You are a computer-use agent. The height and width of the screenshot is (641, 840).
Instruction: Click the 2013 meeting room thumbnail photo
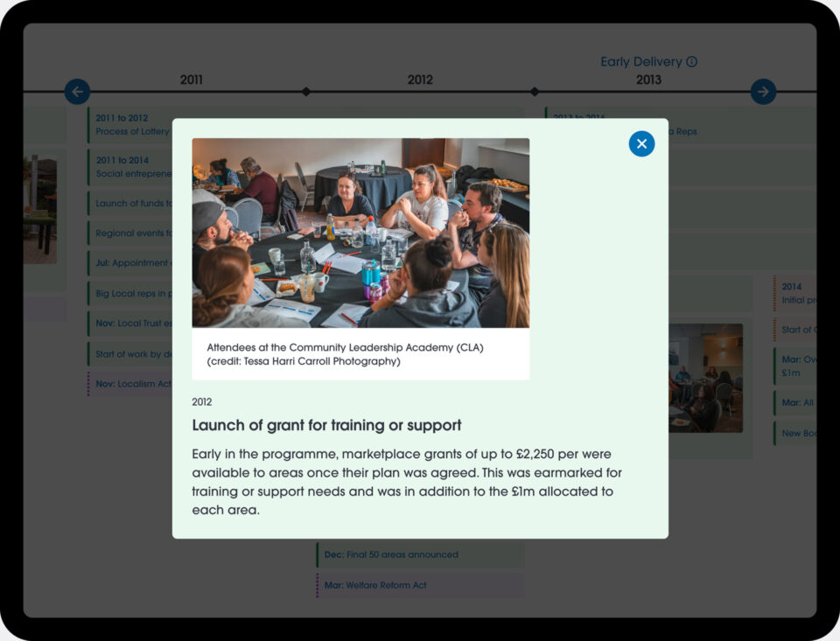[705, 378]
